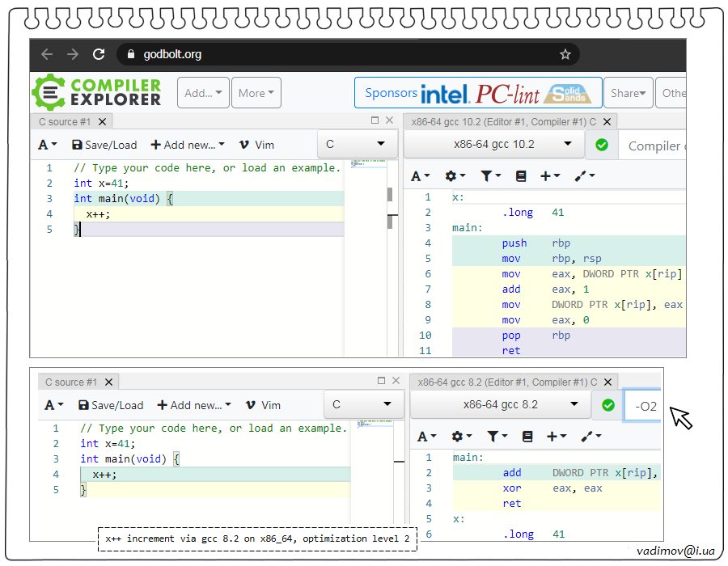This screenshot has width=728, height=566.
Task: Open the x86-64 gcc 10.2 compiler dropdown
Action: (500, 145)
